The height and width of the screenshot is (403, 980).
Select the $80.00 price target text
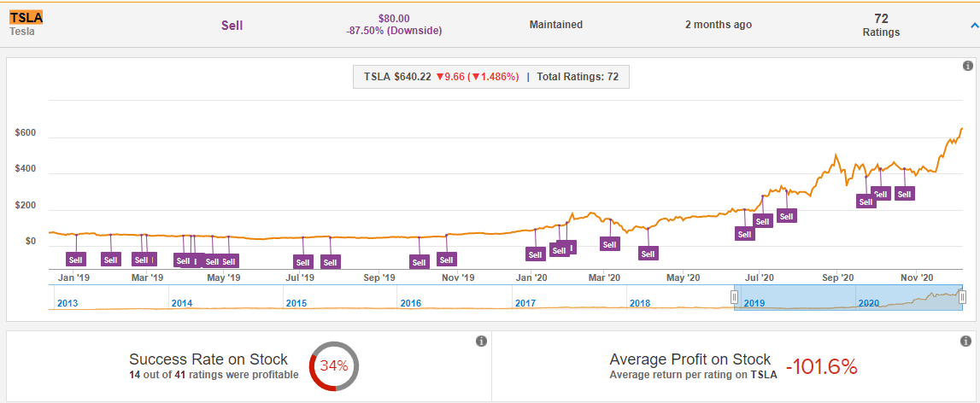coord(394,19)
